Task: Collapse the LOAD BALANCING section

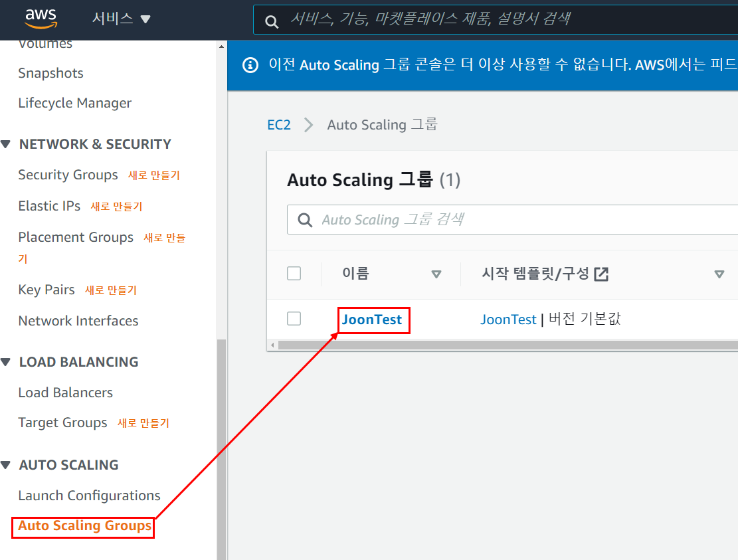Action: [x=6, y=362]
